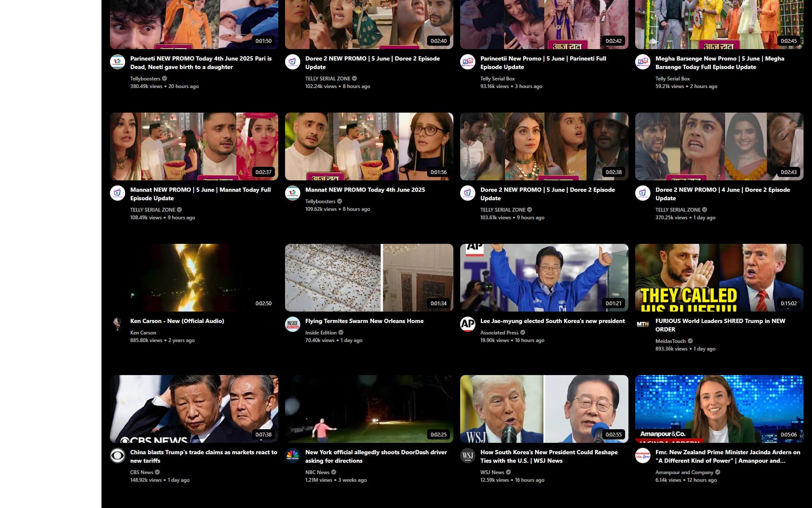Play NBC DoorDash driver night video thumbnail

click(369, 409)
